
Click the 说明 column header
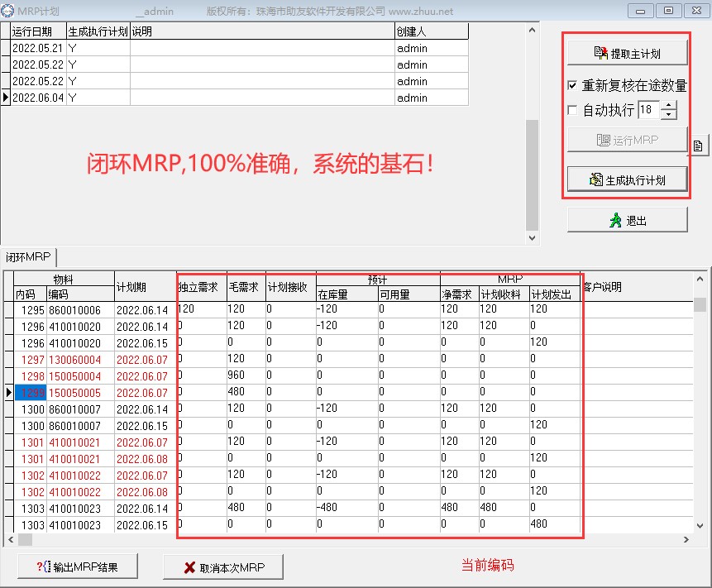(262, 31)
